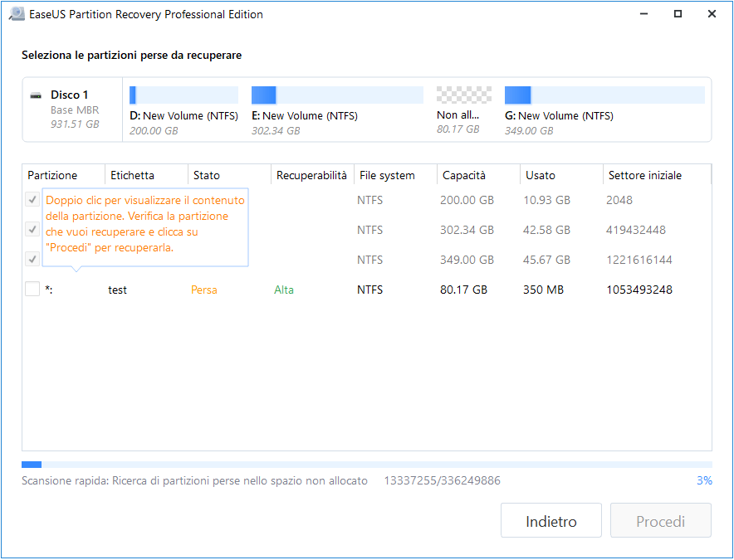Click the '13337255/336249886' scan counter
The height and width of the screenshot is (560, 734).
pos(443,480)
